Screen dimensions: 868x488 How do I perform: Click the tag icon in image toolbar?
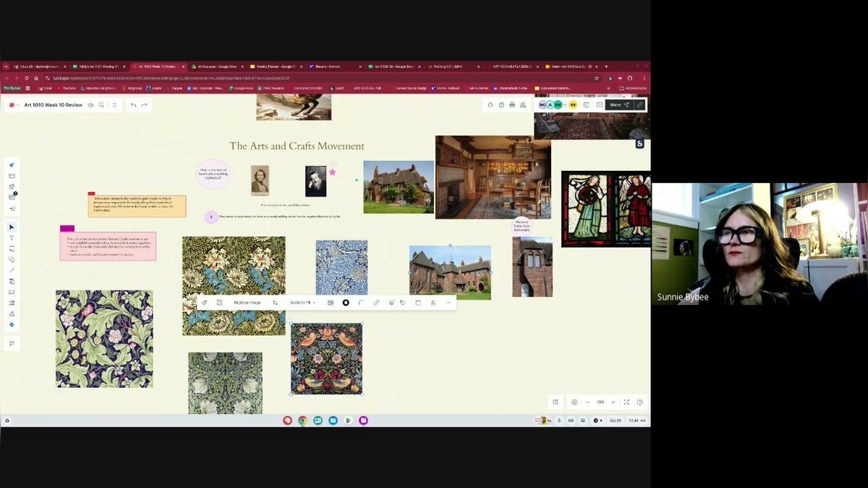coord(403,303)
